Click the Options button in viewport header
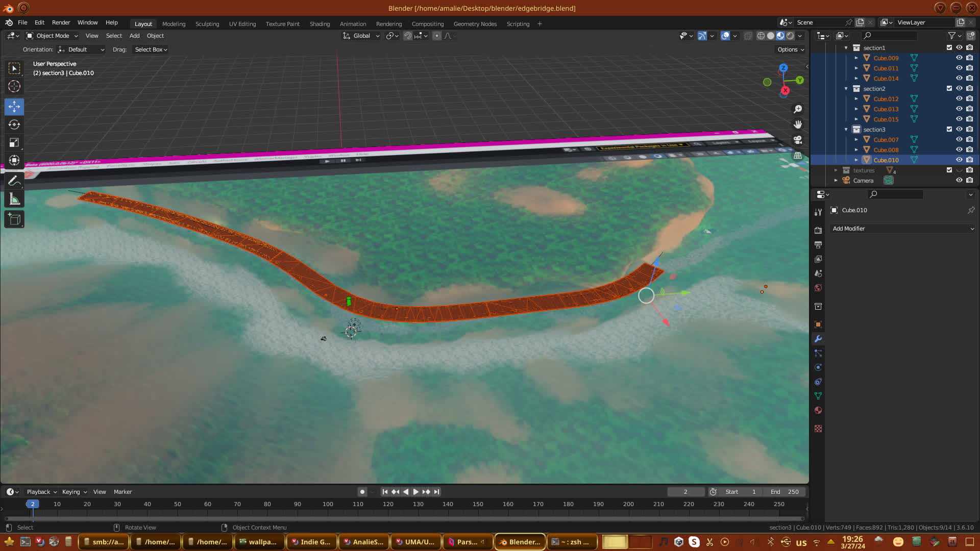980x551 pixels. click(x=791, y=49)
